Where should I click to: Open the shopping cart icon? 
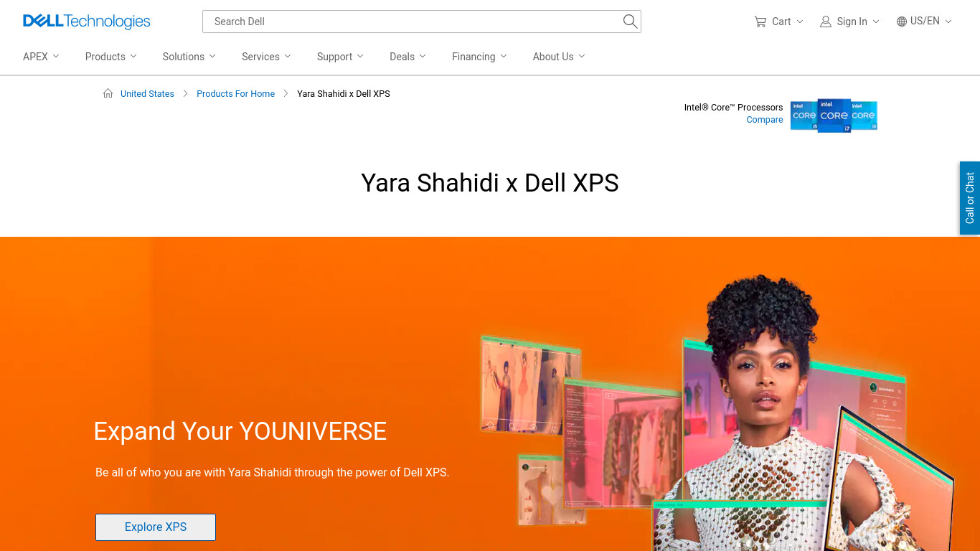(760, 22)
